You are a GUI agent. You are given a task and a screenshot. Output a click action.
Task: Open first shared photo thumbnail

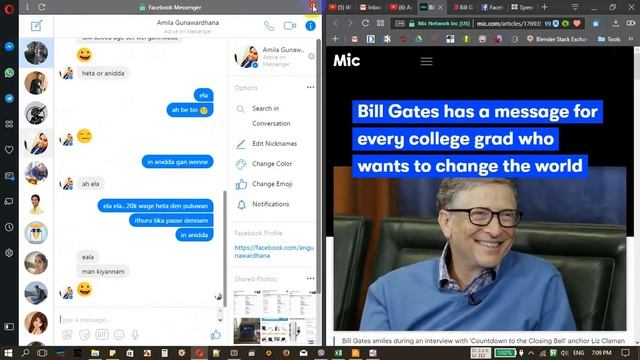point(247,302)
